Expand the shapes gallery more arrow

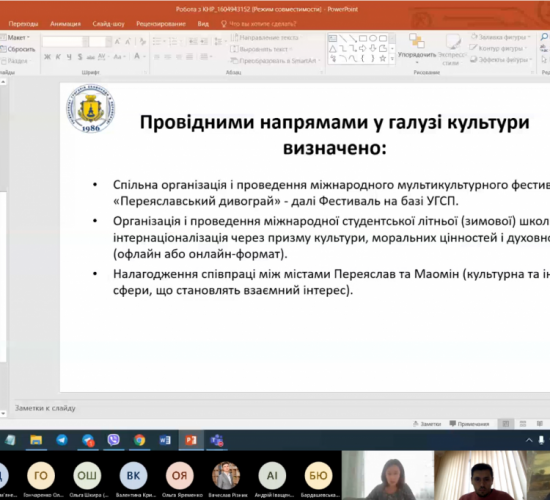point(392,60)
